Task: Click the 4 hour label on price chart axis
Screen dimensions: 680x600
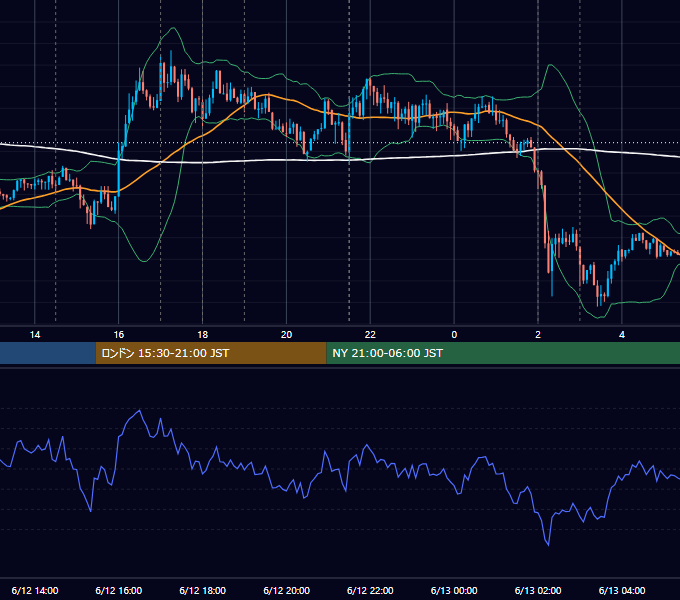Action: [622, 335]
